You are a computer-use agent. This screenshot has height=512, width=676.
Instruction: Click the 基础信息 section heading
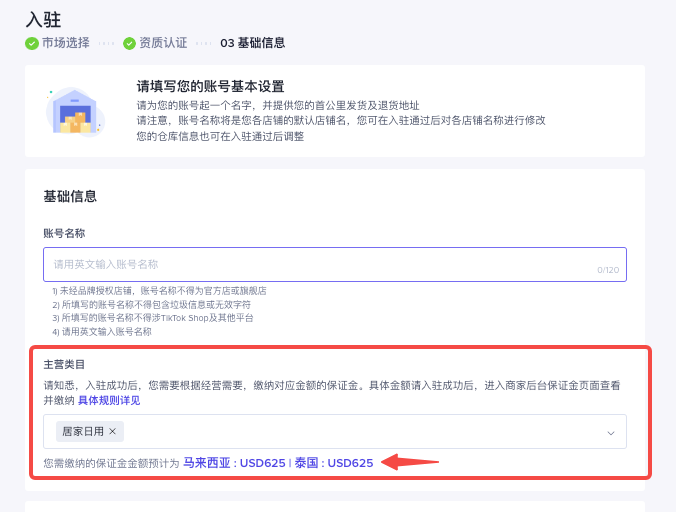click(x=70, y=196)
